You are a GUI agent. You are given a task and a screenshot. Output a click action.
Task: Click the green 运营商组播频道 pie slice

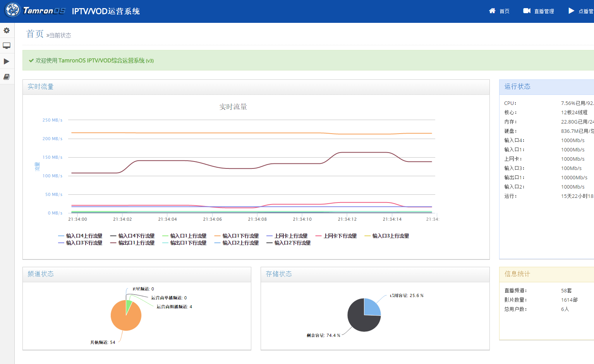129,305
